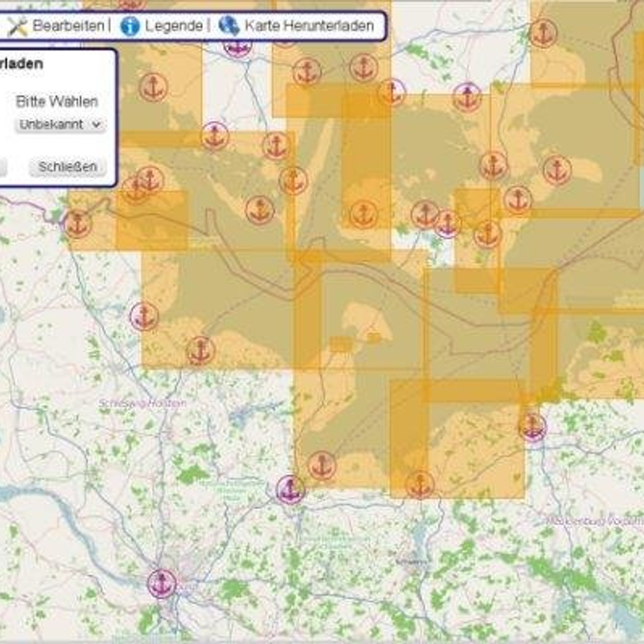Expand the Unbekannt format dropdown

click(60, 125)
